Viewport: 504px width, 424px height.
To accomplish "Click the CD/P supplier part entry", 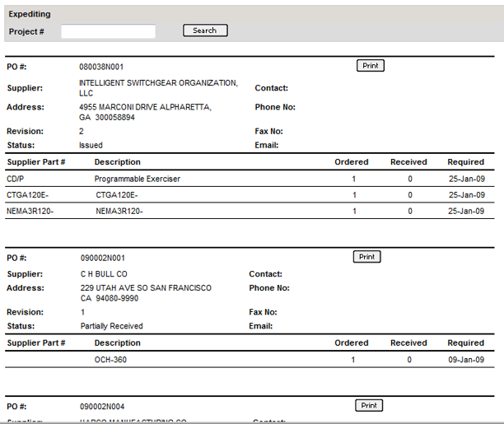I will click(16, 179).
